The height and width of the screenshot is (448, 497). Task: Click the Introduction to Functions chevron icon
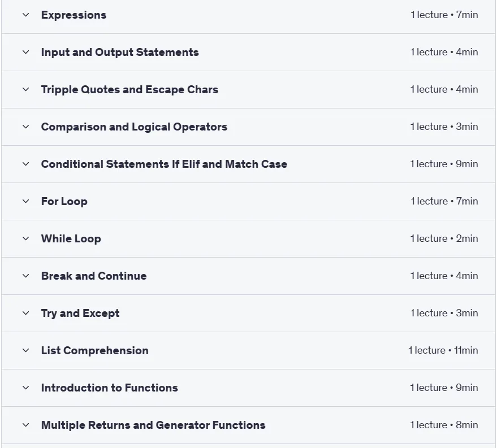[26, 388]
